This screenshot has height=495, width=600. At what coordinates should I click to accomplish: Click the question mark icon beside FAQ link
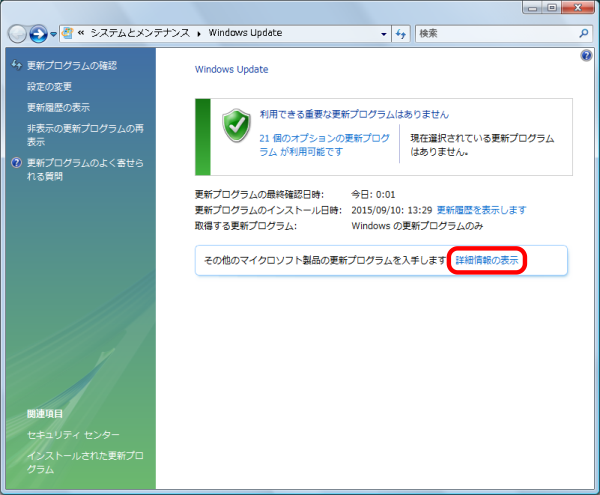click(x=16, y=163)
